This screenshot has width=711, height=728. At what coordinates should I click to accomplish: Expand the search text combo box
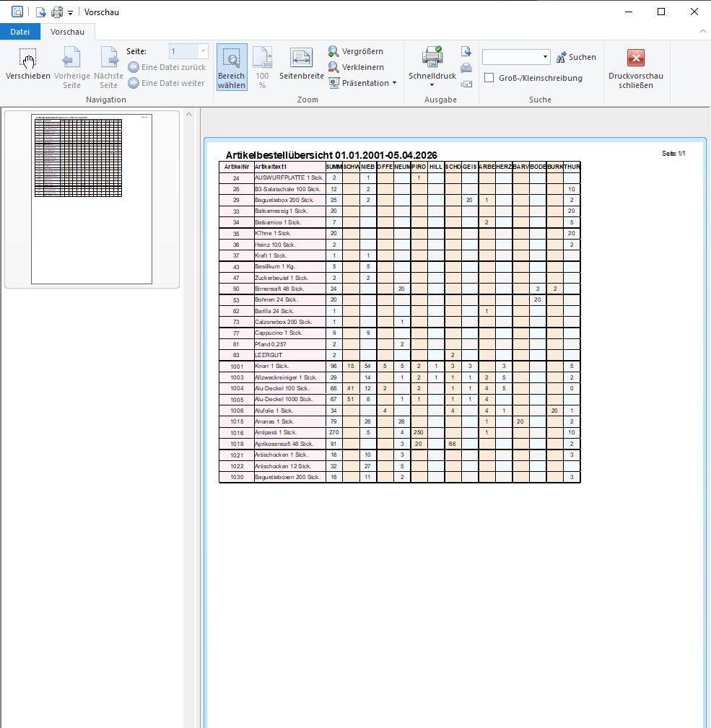click(545, 57)
